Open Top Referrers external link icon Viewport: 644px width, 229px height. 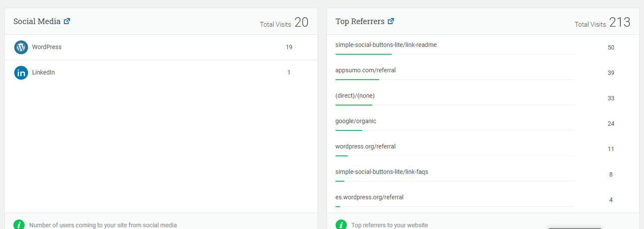point(391,21)
